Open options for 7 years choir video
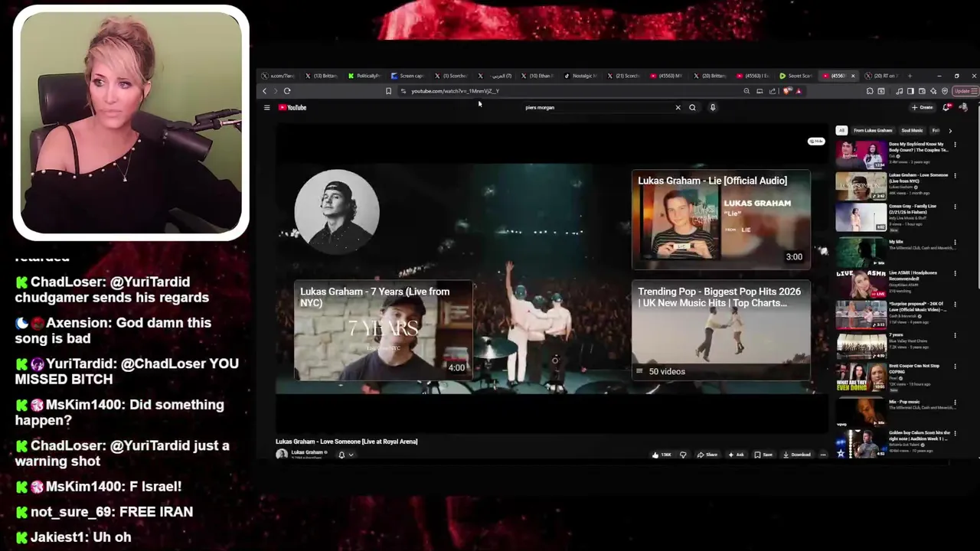Viewport: 980px width, 551px height. pos(955,336)
